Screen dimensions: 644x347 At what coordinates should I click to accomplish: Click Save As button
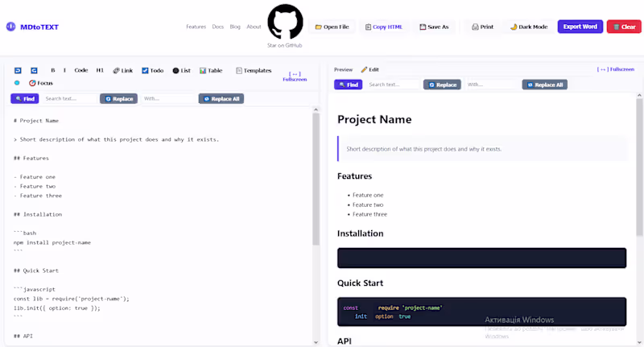click(434, 27)
